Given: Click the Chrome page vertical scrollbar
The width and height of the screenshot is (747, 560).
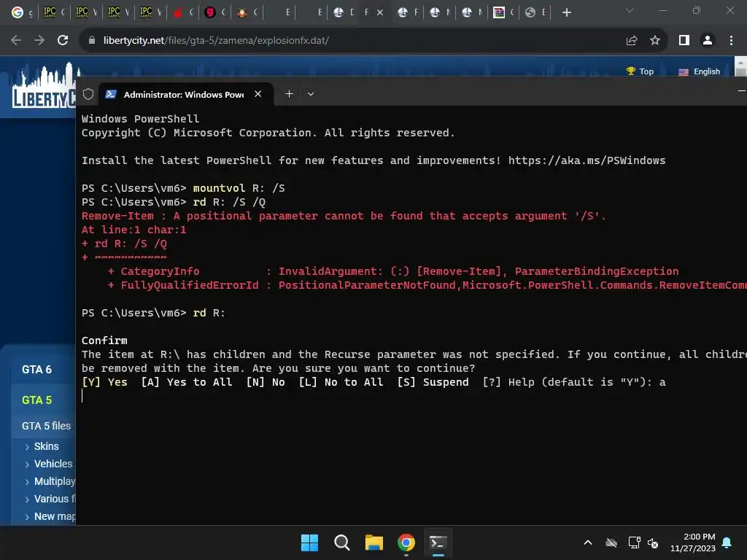Looking at the screenshot, I should point(740,66).
